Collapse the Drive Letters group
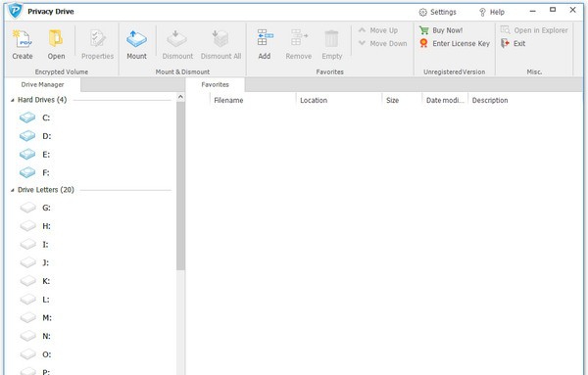 coord(13,190)
